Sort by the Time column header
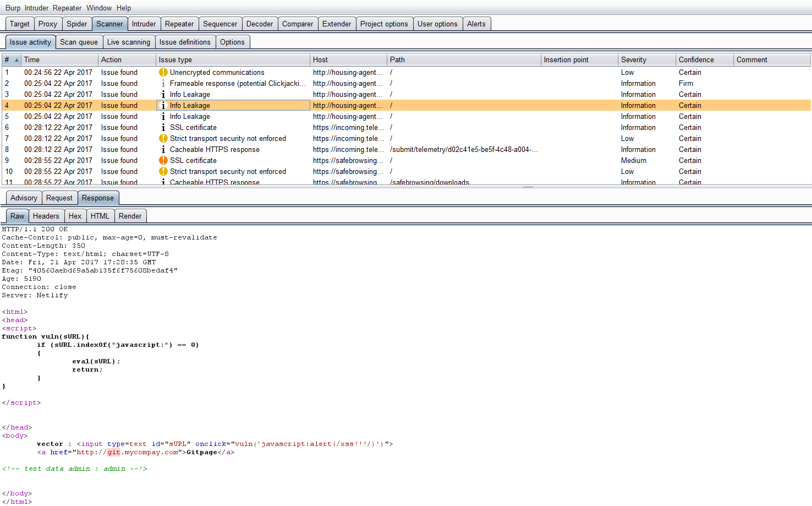The height and width of the screenshot is (506, 812). pyautogui.click(x=59, y=59)
